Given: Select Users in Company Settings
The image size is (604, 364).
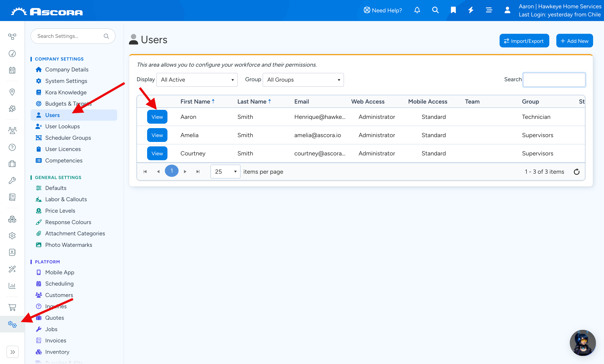Looking at the screenshot, I should [74, 115].
